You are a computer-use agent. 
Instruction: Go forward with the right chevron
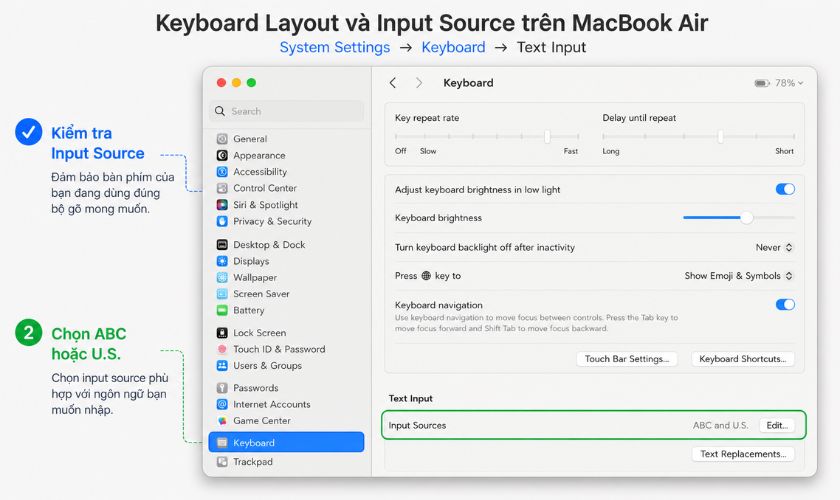pos(419,83)
